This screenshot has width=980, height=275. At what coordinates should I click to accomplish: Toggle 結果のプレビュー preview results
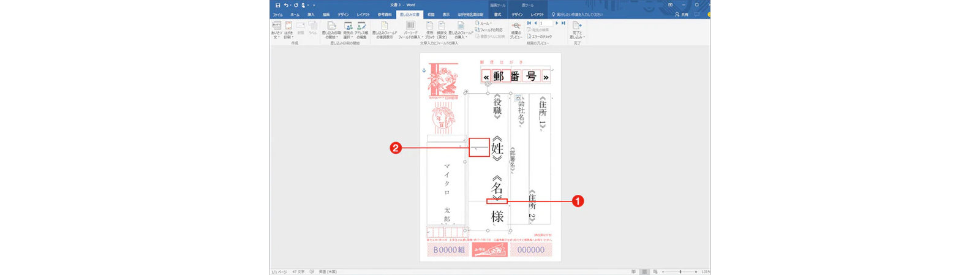516,30
